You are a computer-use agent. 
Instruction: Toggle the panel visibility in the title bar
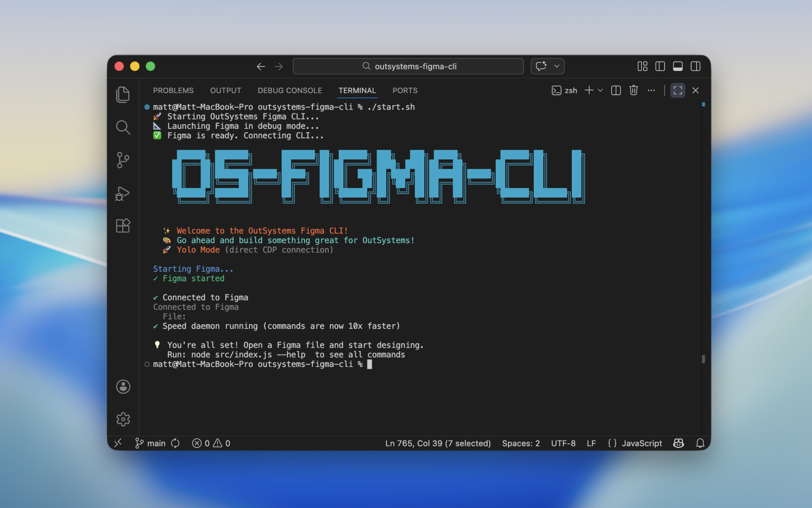click(678, 66)
